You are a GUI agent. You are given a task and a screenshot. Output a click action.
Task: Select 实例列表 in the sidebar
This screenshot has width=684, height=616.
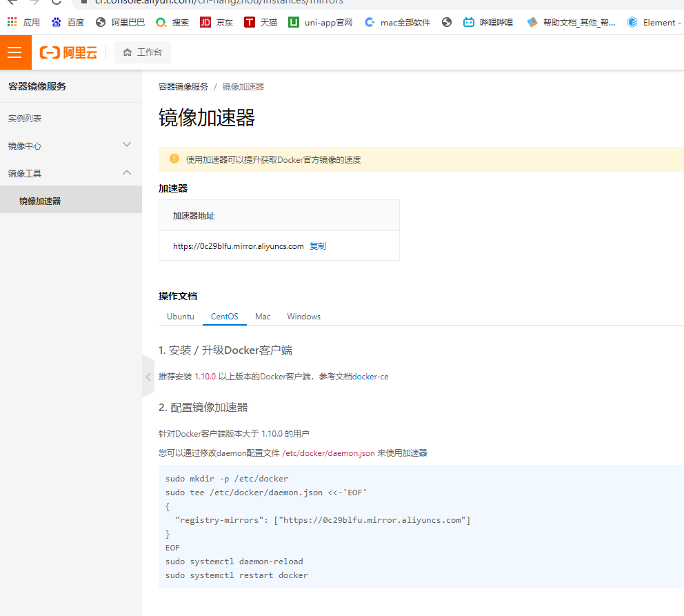tap(25, 118)
